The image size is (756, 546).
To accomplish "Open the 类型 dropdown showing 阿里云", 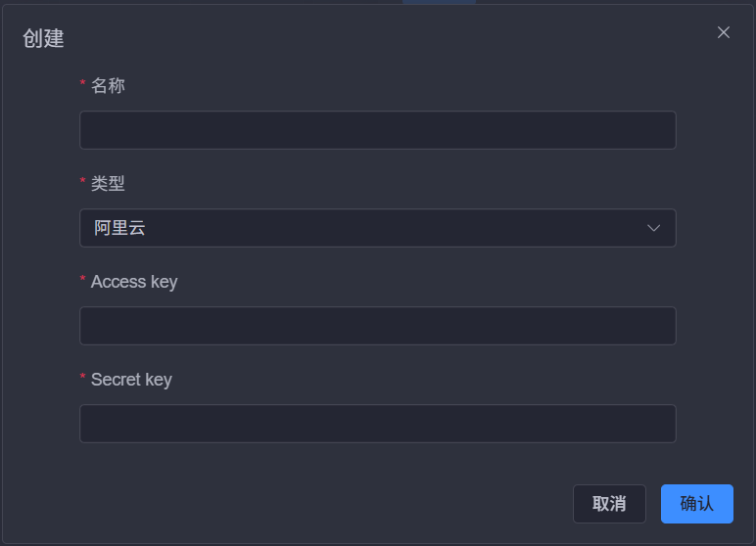I will click(377, 228).
